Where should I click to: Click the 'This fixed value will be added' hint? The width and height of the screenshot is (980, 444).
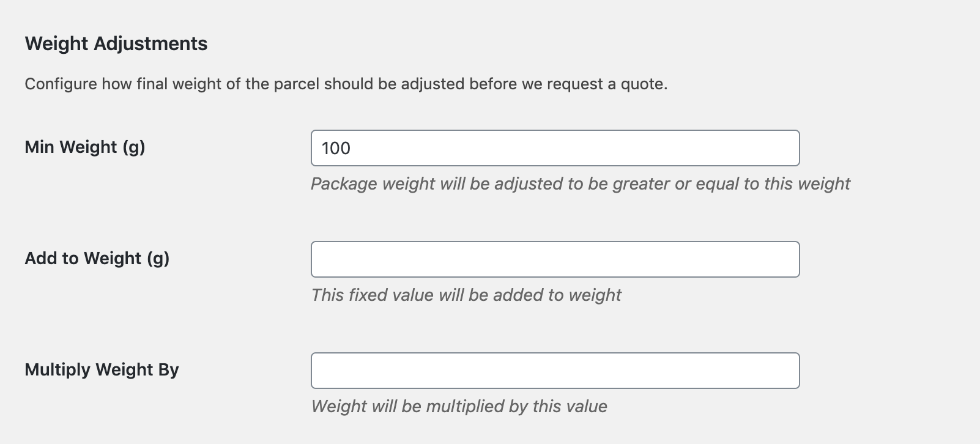pyautogui.click(x=466, y=295)
